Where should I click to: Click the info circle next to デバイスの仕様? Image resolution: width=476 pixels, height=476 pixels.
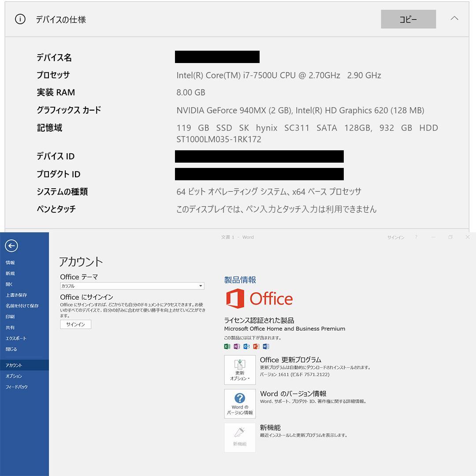(20, 19)
